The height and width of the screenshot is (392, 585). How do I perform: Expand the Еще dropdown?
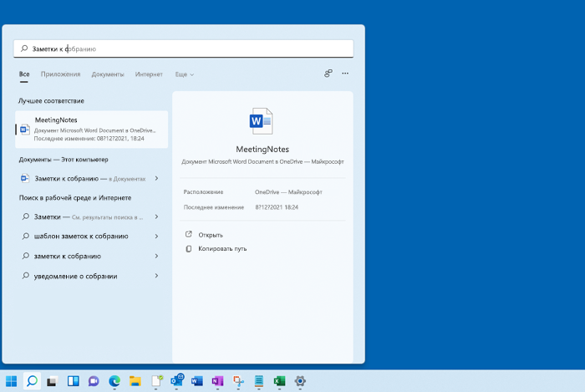pyautogui.click(x=185, y=74)
